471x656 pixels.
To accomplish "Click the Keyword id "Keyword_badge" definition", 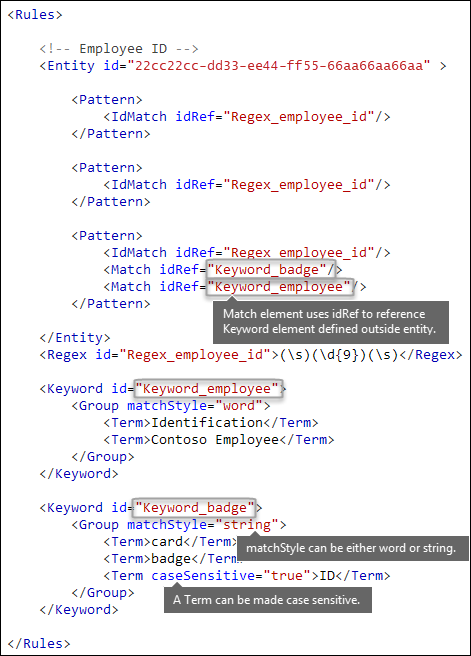I will (x=195, y=507).
